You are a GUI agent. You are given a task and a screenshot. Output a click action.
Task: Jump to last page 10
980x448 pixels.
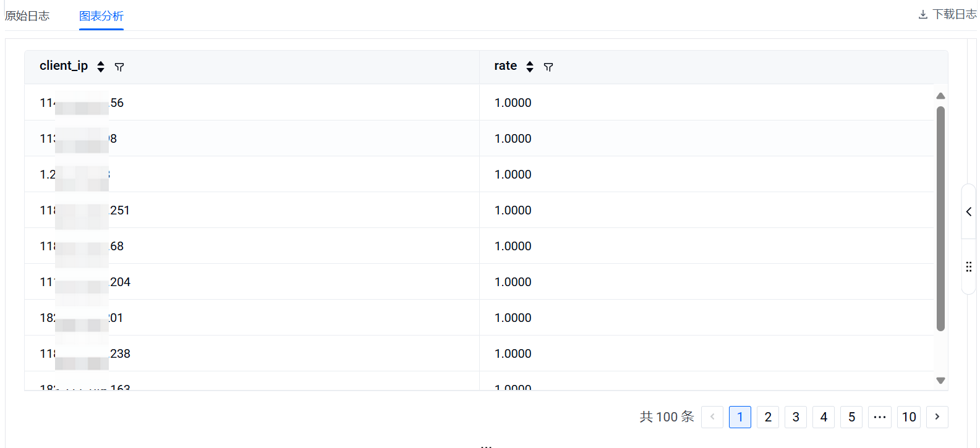tap(909, 417)
